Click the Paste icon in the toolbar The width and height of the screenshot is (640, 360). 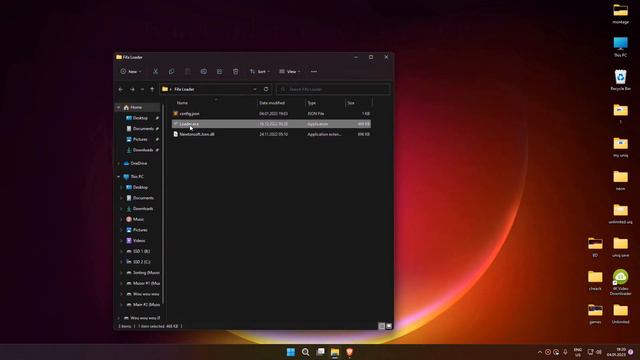coord(187,71)
